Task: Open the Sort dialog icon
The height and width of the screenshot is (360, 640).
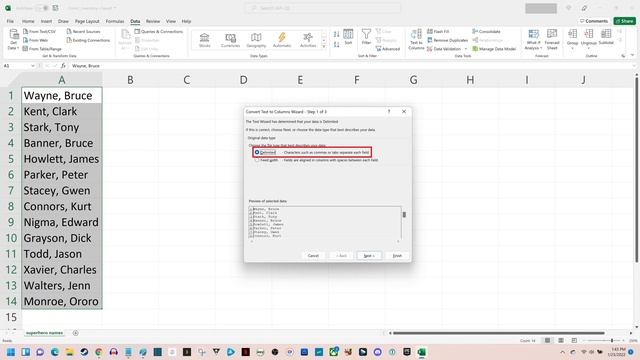Action: click(348, 37)
